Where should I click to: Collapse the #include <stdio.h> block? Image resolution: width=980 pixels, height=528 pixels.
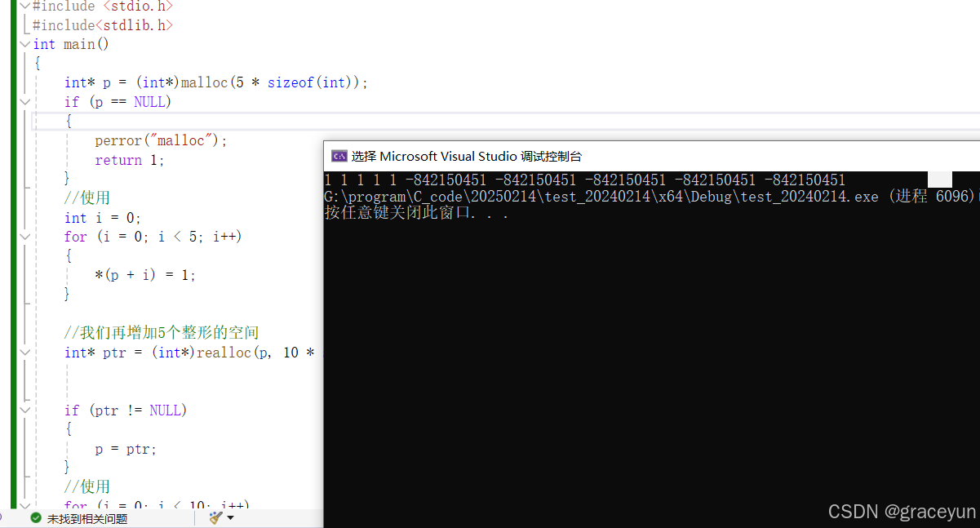click(x=25, y=6)
